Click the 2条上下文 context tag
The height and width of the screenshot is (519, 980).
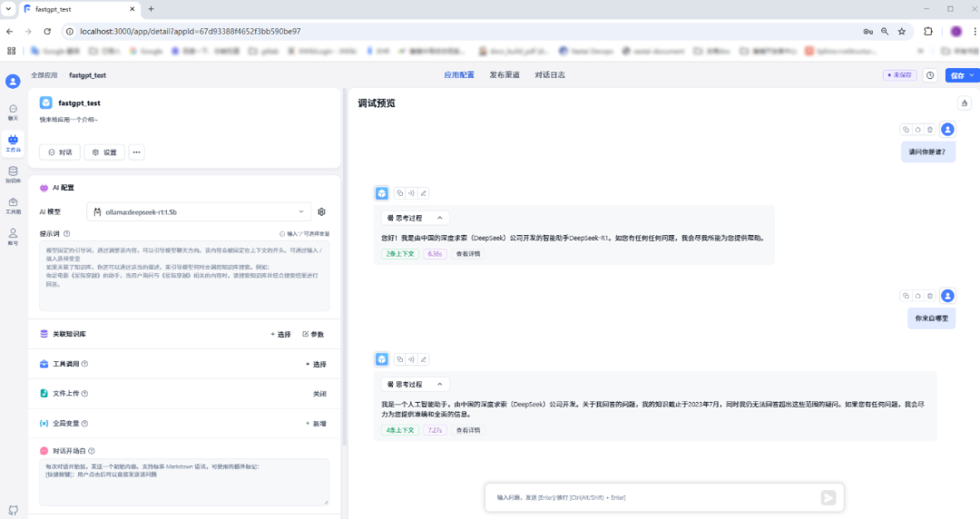pos(400,254)
